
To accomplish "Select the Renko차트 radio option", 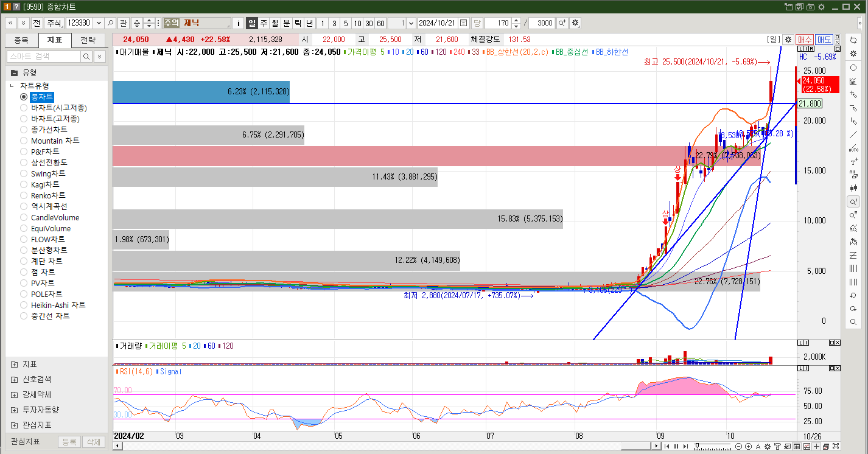I will coord(24,195).
